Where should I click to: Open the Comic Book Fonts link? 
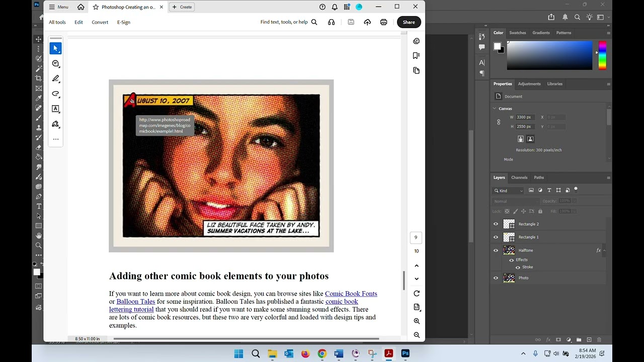click(351, 294)
